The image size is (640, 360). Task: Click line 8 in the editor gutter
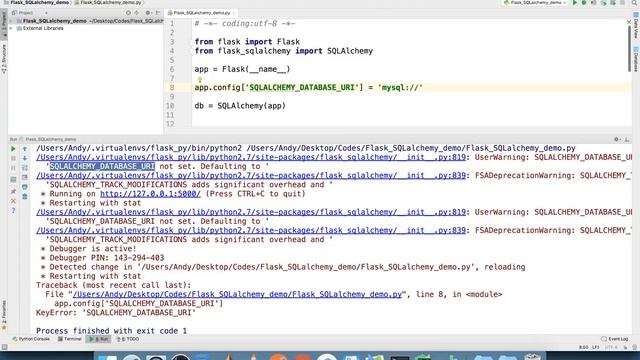[x=172, y=88]
